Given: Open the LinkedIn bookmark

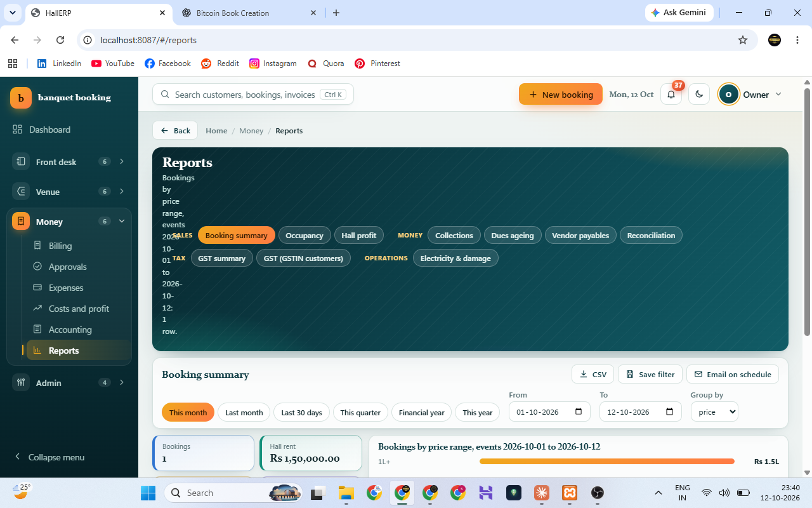Looking at the screenshot, I should click(60, 63).
